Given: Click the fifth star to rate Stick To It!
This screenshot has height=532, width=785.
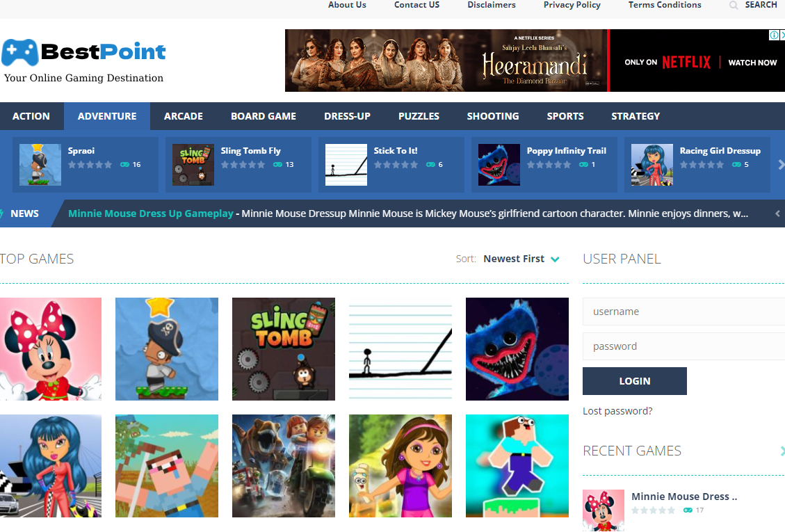Looking at the screenshot, I should pos(413,165).
